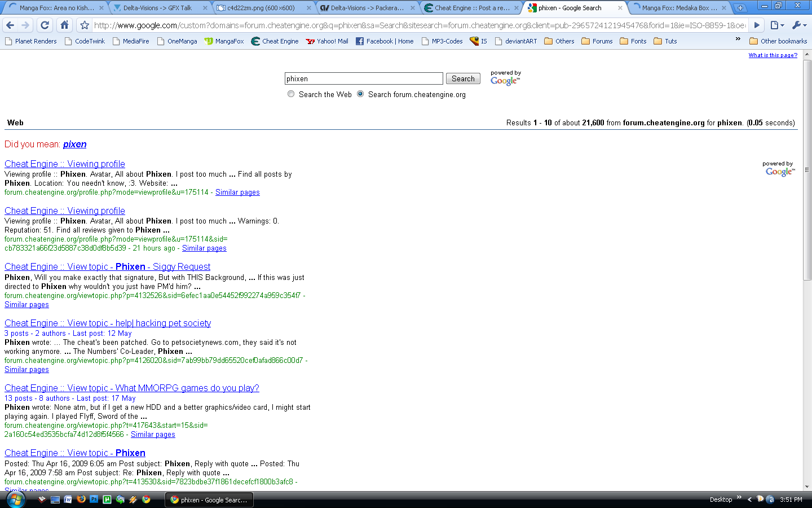The width and height of the screenshot is (812, 508).
Task: Switch to Manga Fox: Medaka Box tab
Action: click(679, 8)
